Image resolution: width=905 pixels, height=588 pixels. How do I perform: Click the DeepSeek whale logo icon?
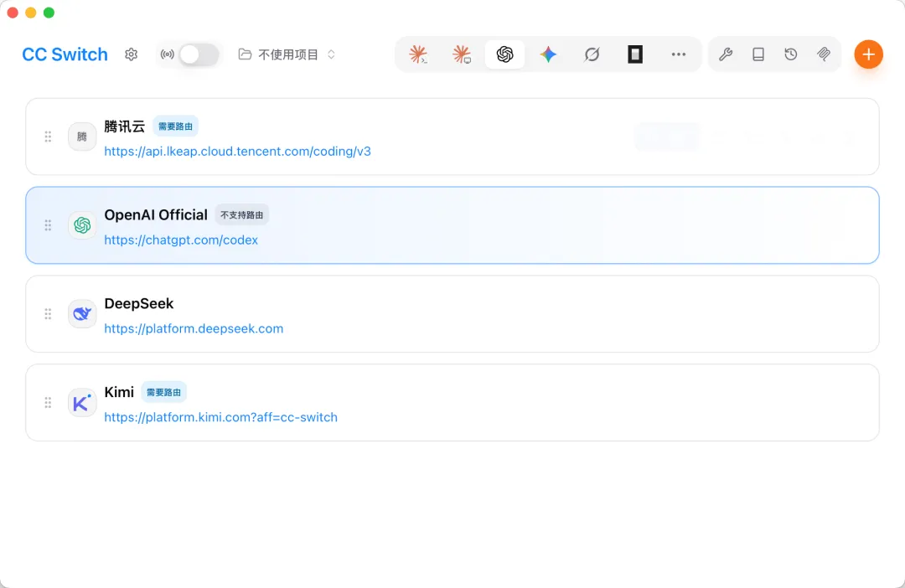coord(82,314)
